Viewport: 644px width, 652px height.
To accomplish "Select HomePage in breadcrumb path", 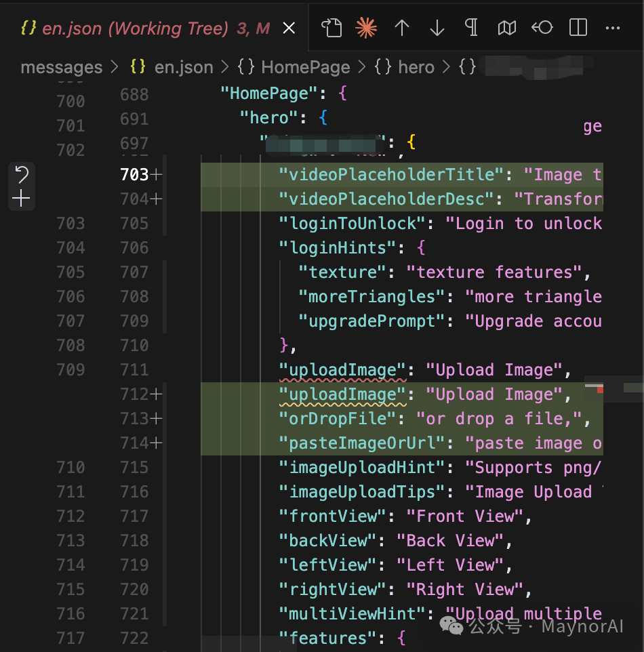I will pos(305,67).
